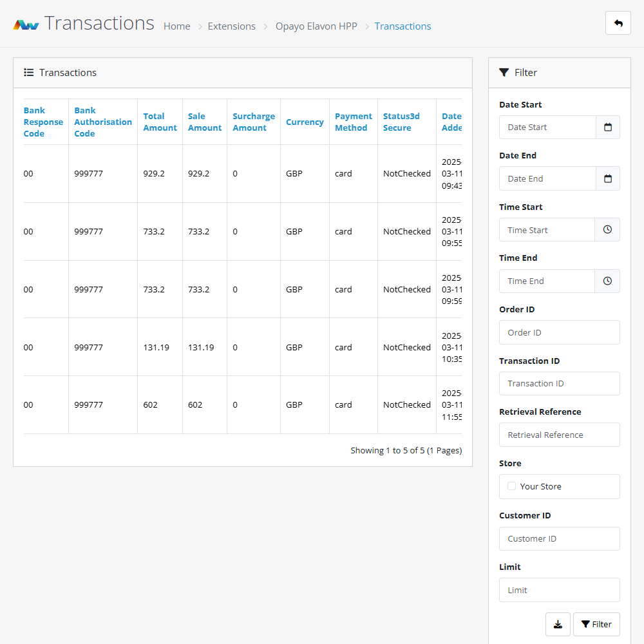Viewport: 644px width, 644px height.
Task: Open the Time Start clock picker
Action: point(607,230)
